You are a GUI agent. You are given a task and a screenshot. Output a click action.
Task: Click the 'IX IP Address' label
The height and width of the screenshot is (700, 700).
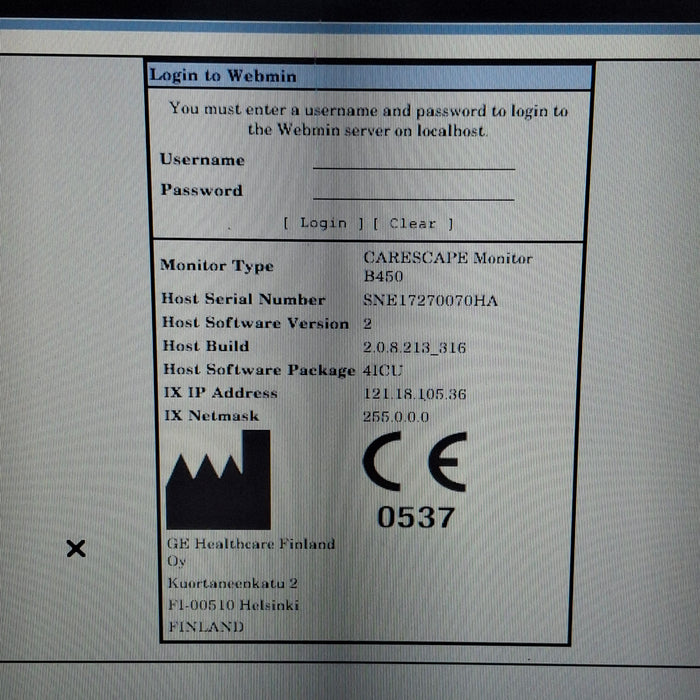coord(221,393)
